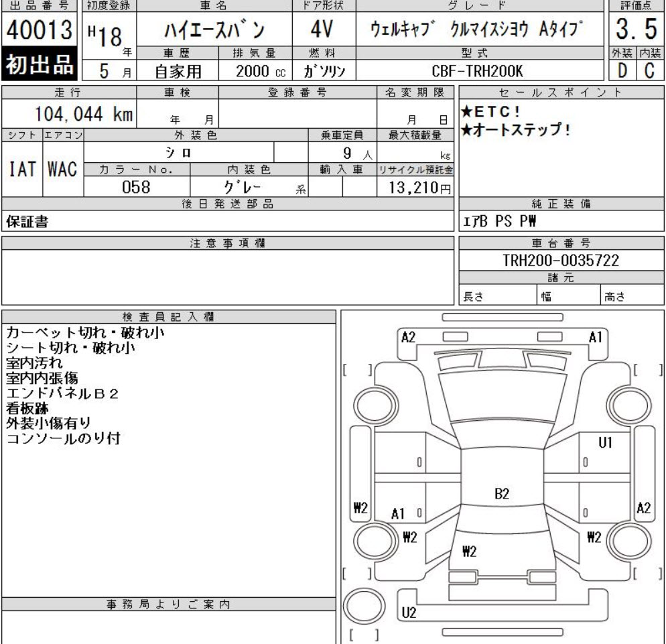Click the U1 damage mark on the car diagram
This screenshot has width=666, height=644.
(x=605, y=443)
